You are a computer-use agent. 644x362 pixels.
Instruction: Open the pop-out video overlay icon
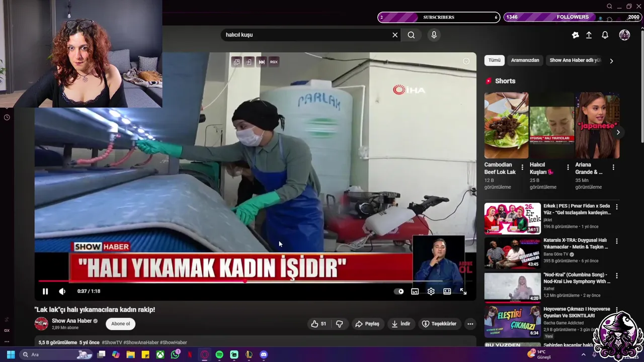(x=236, y=62)
